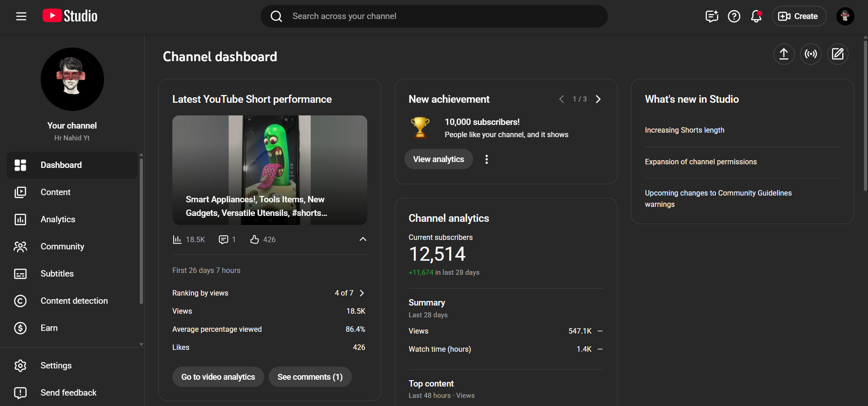This screenshot has height=406, width=868.
Task: Click the go live broadcast icon
Action: point(811,54)
